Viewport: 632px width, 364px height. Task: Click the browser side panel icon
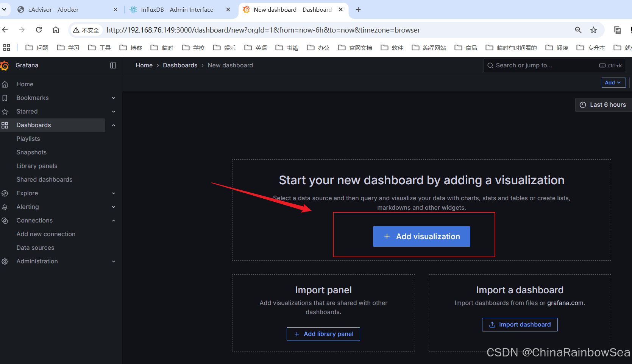[617, 30]
